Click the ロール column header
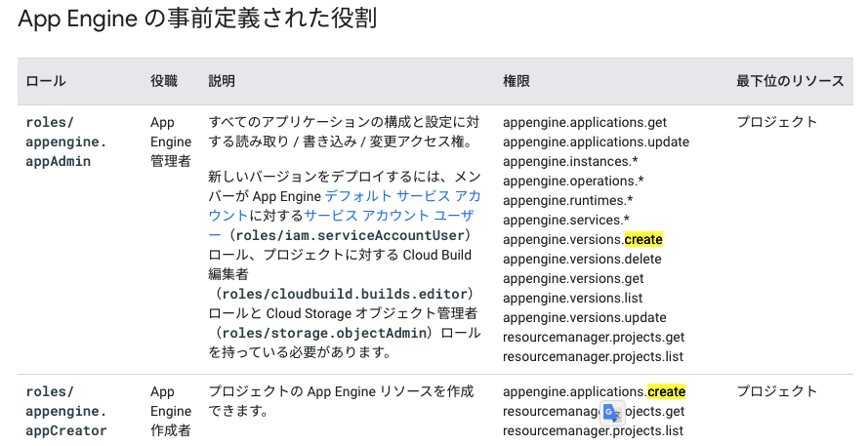This screenshot has height=446, width=868. tap(46, 81)
